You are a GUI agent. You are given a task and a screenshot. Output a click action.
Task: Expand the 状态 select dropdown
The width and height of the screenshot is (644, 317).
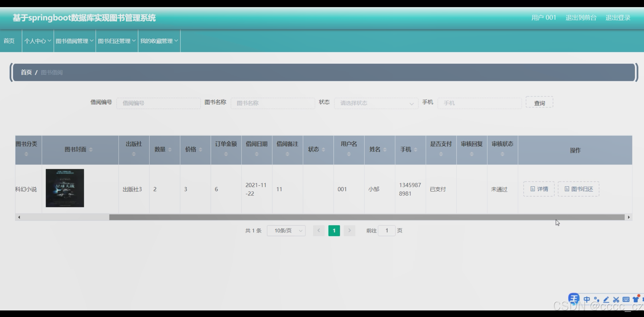pyautogui.click(x=376, y=103)
